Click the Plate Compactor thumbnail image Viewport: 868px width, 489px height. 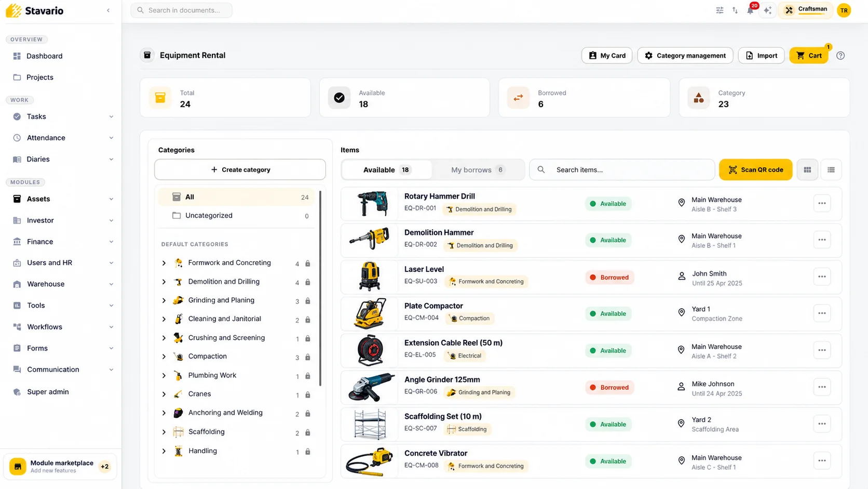(x=370, y=313)
